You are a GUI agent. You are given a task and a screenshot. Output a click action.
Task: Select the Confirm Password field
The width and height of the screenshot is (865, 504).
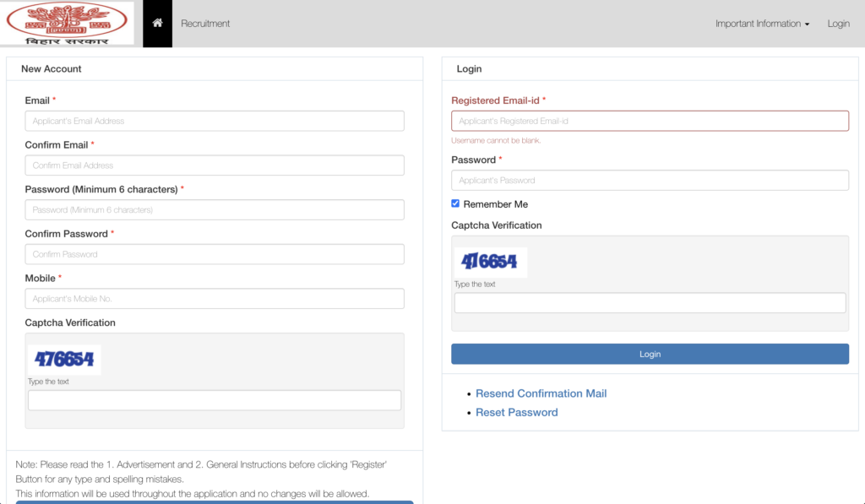[215, 254]
